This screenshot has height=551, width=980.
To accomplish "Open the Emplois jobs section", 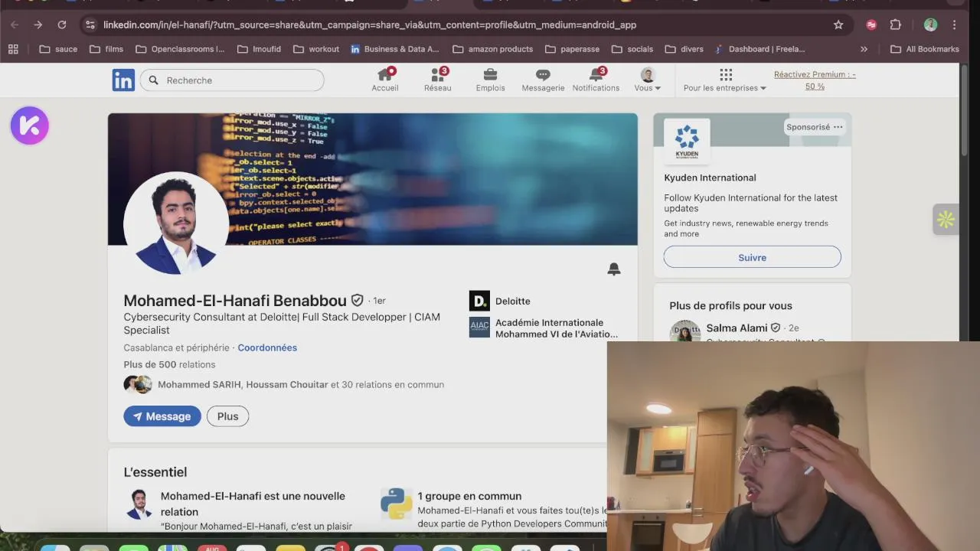I will 490,80.
